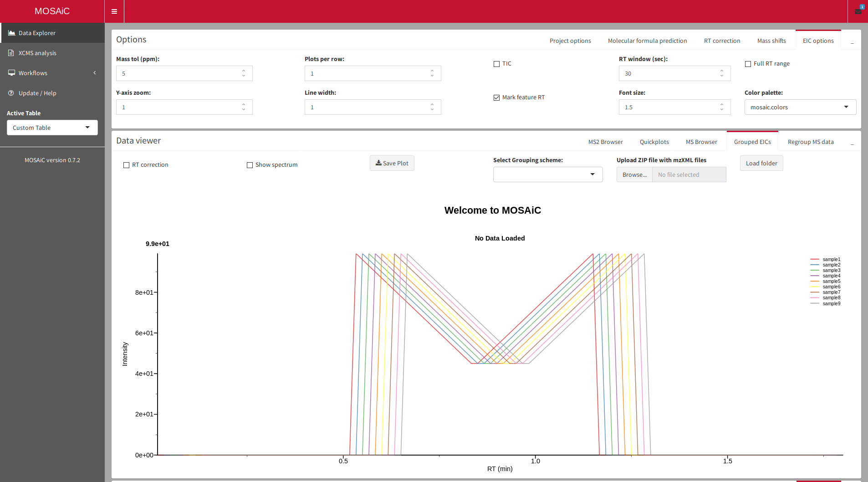This screenshot has width=868, height=482.
Task: Collapse the Data viewer panel
Action: (x=852, y=142)
